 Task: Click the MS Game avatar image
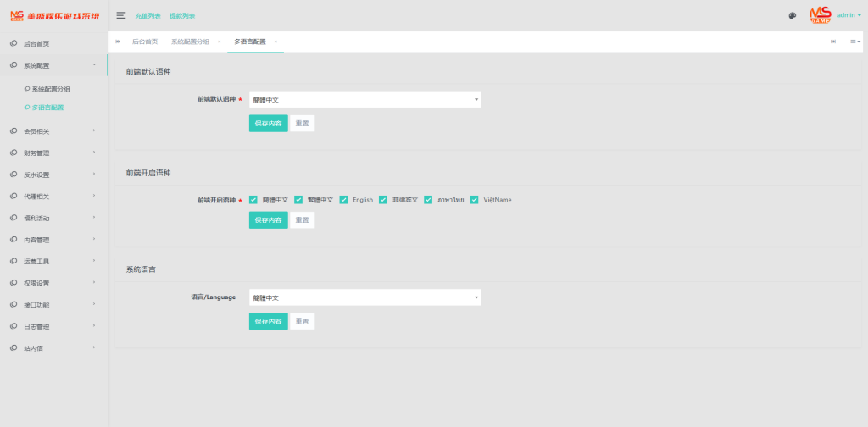click(820, 14)
